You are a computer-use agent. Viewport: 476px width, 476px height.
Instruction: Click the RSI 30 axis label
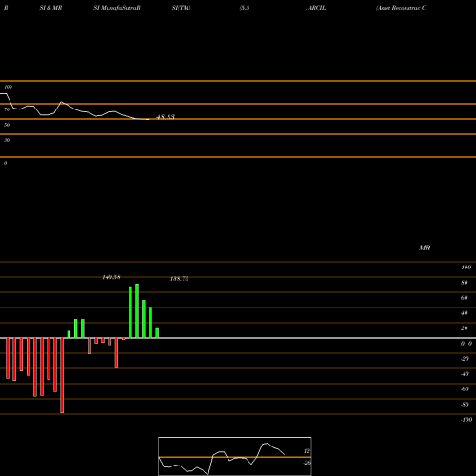coord(7,140)
